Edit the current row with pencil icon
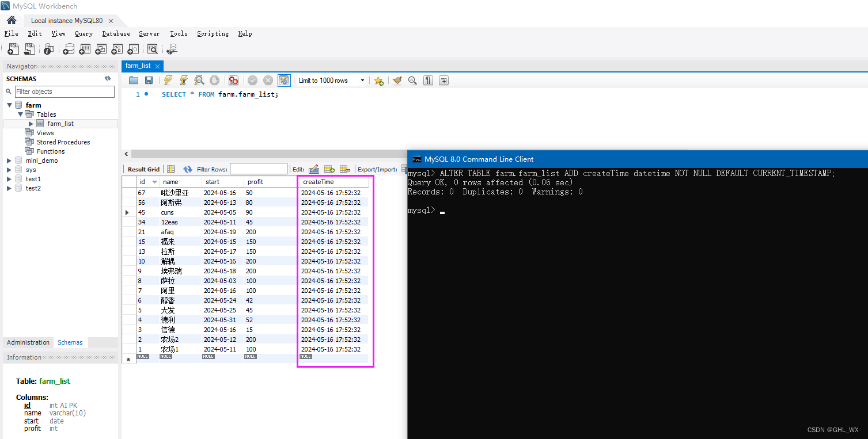This screenshot has width=868, height=439. click(x=314, y=169)
